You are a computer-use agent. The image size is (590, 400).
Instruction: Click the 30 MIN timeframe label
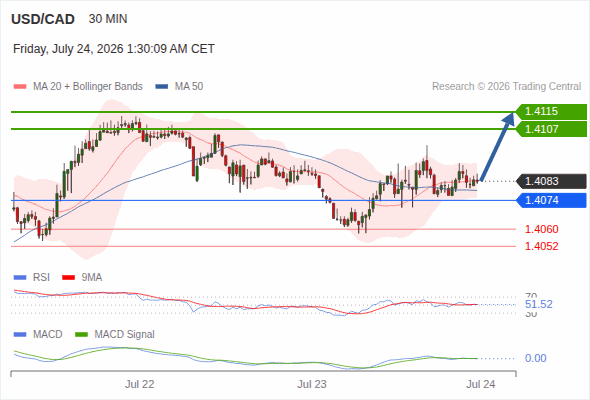click(108, 19)
